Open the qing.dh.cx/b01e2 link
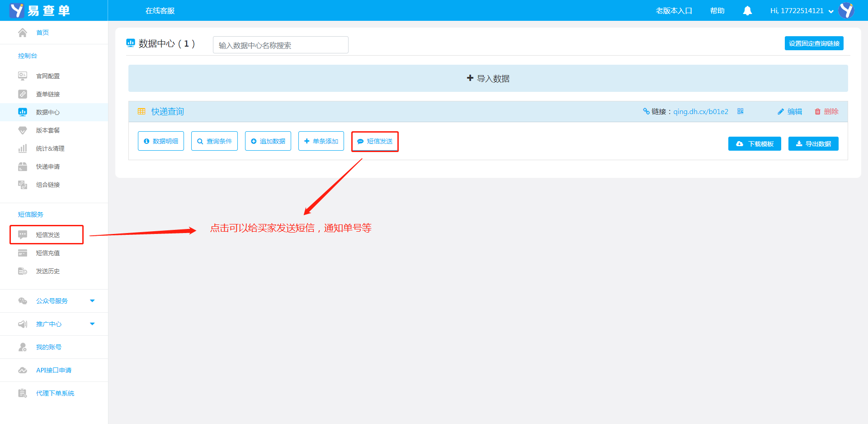 [700, 112]
